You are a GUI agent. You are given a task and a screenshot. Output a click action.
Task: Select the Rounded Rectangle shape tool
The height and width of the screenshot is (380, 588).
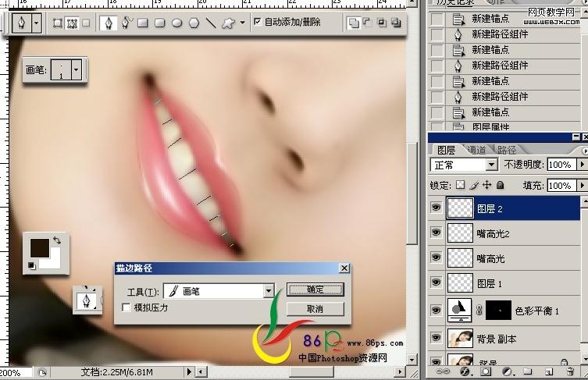pos(160,23)
